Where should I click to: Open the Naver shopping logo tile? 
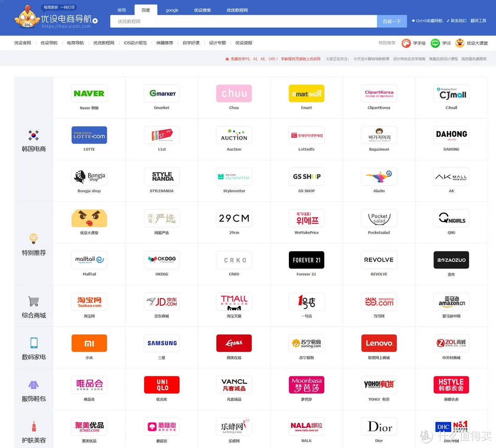(x=89, y=93)
